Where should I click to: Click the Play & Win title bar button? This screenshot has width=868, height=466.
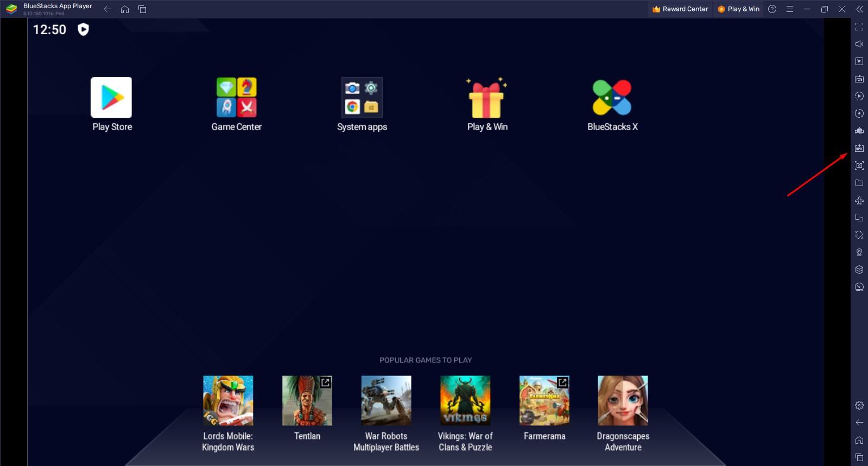coord(738,9)
